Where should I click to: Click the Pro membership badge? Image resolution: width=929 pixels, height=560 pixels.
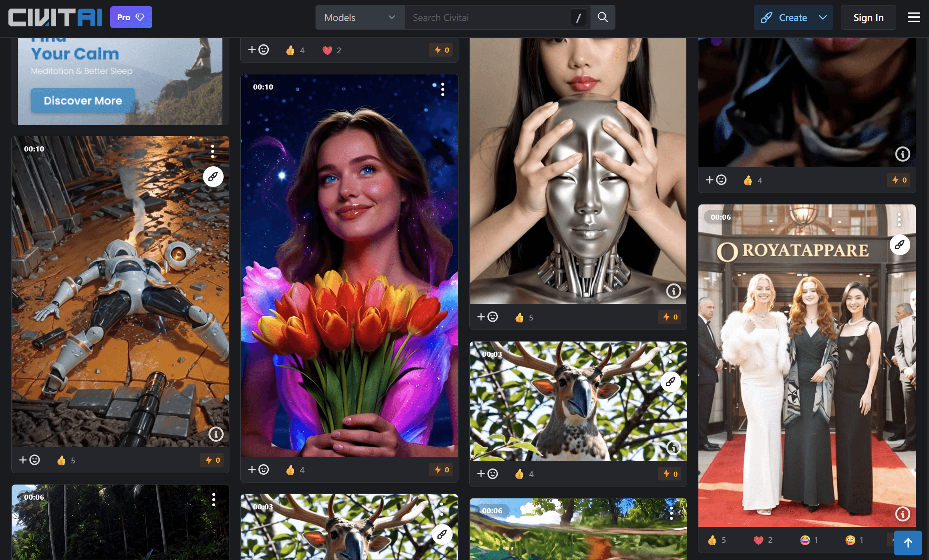tap(131, 18)
